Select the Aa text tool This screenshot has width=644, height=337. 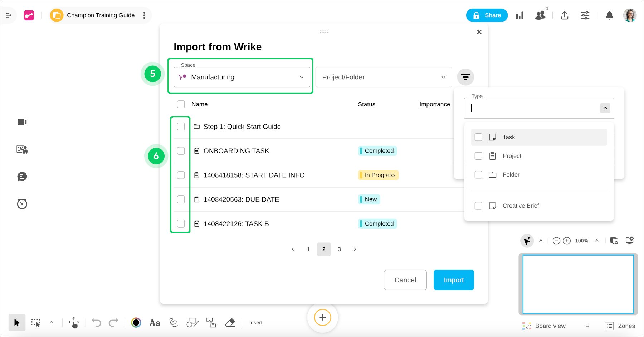coord(155,323)
